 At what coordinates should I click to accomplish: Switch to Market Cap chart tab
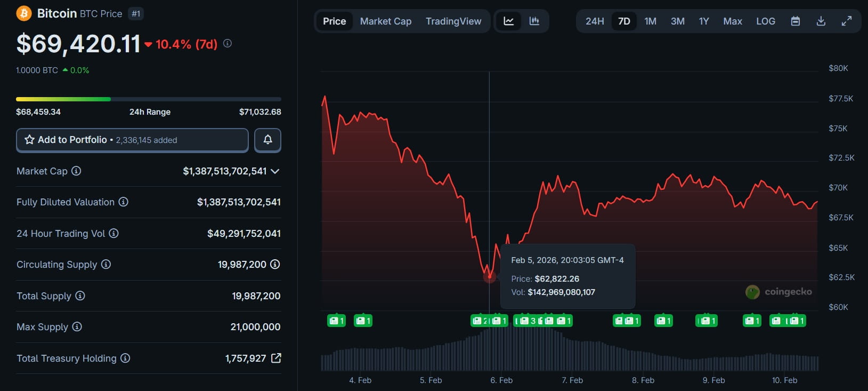pyautogui.click(x=385, y=21)
